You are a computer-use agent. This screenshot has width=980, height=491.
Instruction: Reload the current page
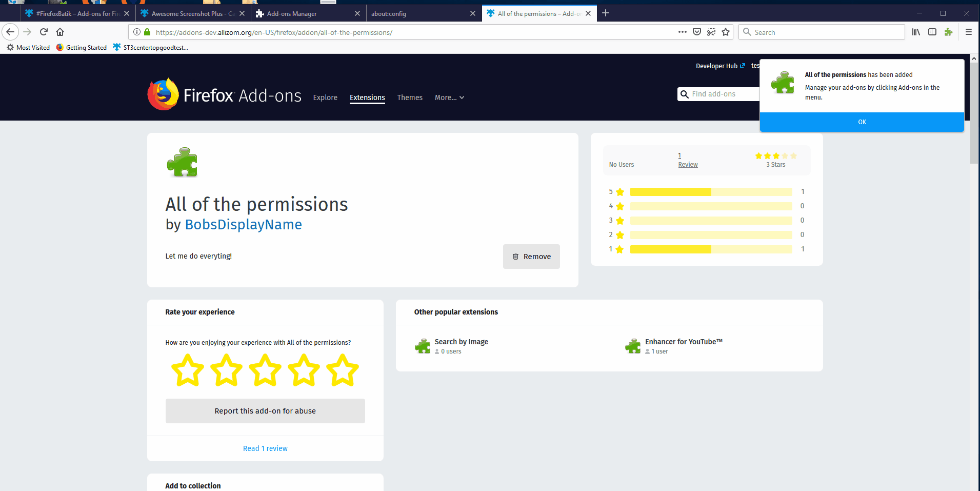pos(44,32)
